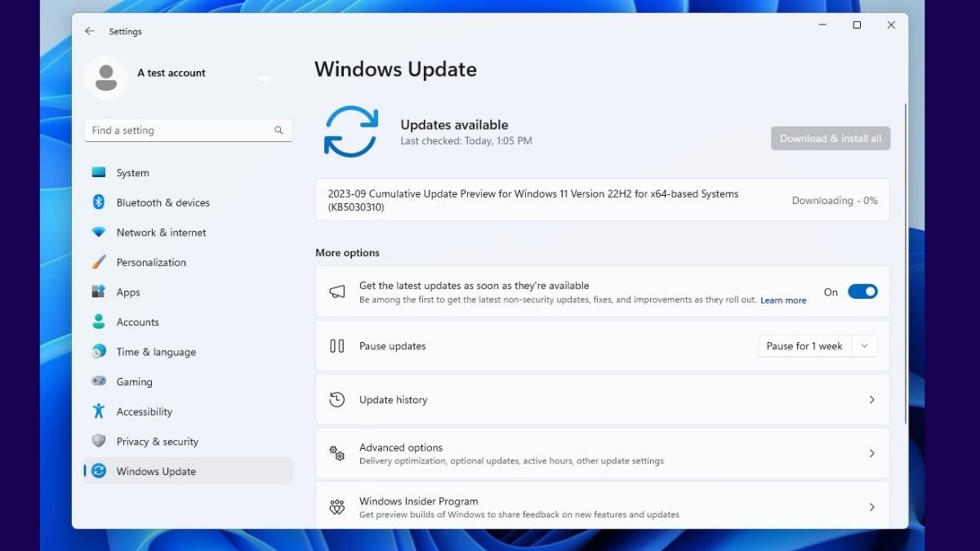Image resolution: width=980 pixels, height=551 pixels.
Task: Click the pause bars icon
Action: click(337, 346)
